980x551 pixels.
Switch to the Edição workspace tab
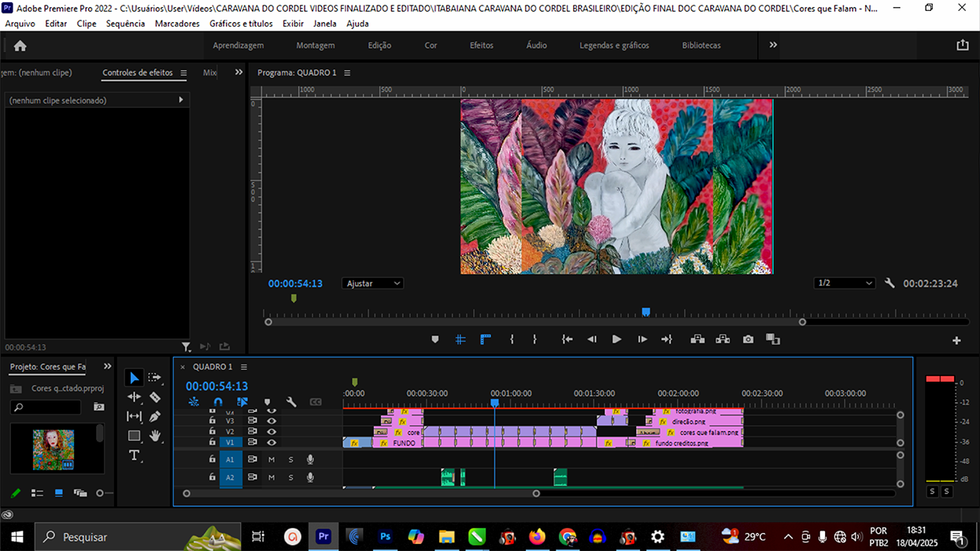click(379, 46)
